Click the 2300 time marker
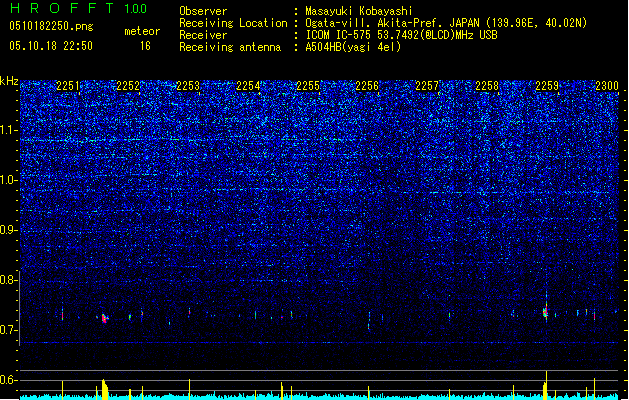 click(607, 85)
